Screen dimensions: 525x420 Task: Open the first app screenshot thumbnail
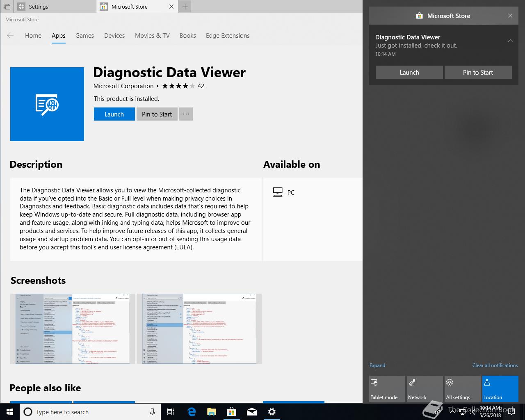(73, 329)
